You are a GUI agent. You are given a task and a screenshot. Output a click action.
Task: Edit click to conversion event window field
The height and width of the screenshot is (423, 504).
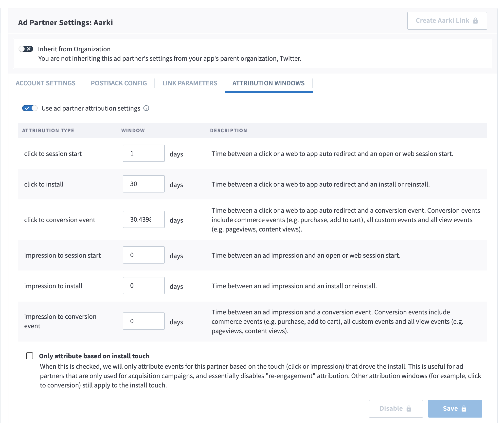pyautogui.click(x=144, y=219)
